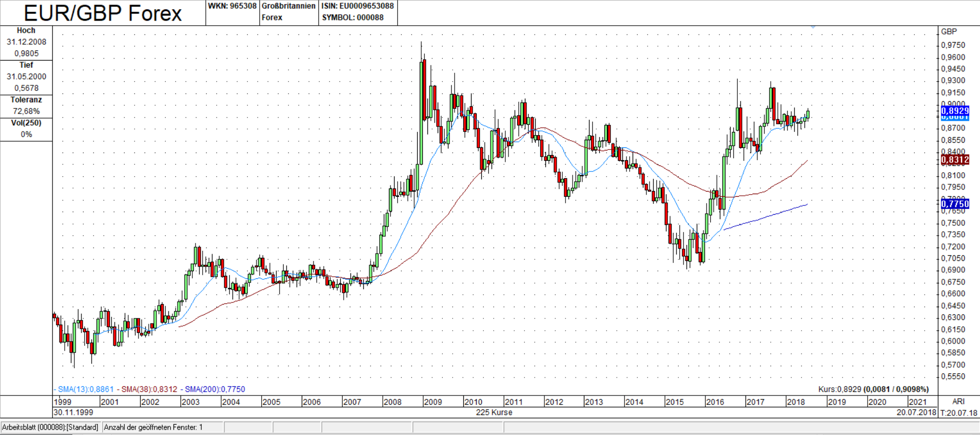The width and height of the screenshot is (980, 435).
Task: Click the 0,5550 price axis label
Action: [x=953, y=376]
